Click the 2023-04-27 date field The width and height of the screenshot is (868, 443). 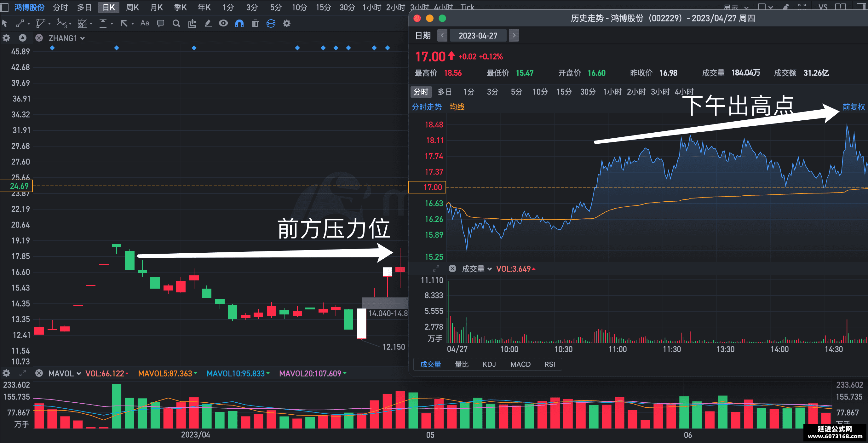(x=478, y=35)
